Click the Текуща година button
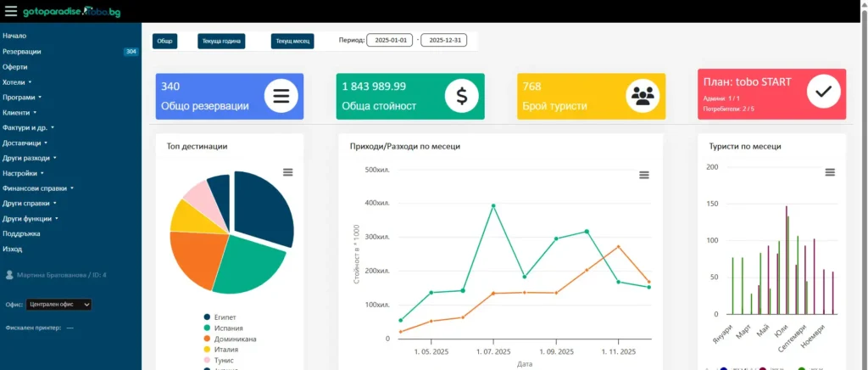 pos(221,41)
